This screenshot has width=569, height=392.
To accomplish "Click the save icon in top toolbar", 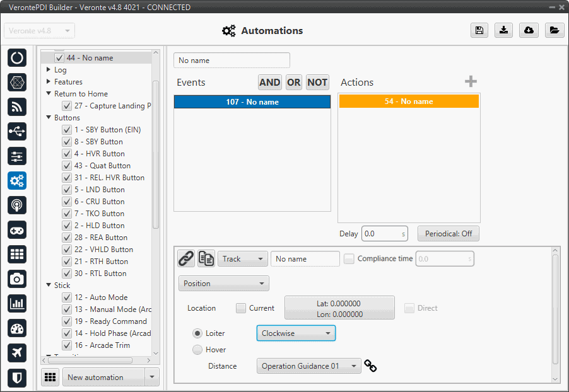I will (479, 30).
